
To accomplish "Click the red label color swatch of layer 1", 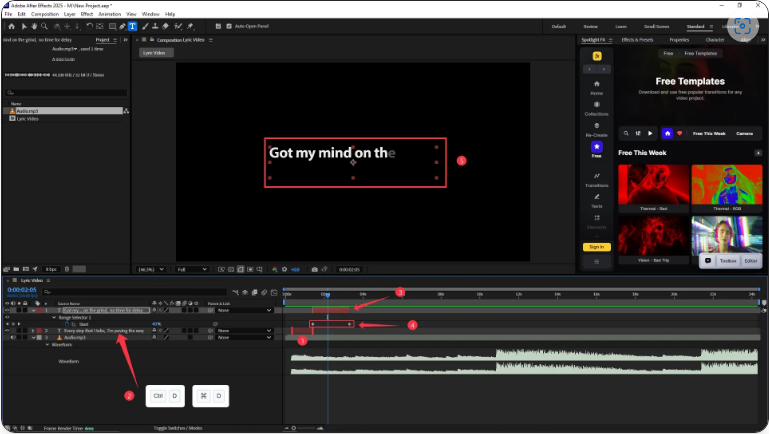I will (39, 310).
